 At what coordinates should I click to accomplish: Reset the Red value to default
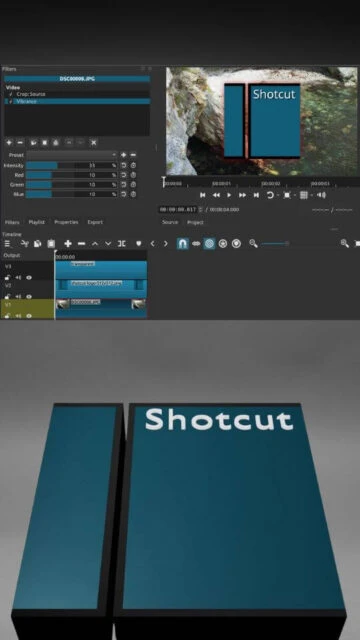124,175
